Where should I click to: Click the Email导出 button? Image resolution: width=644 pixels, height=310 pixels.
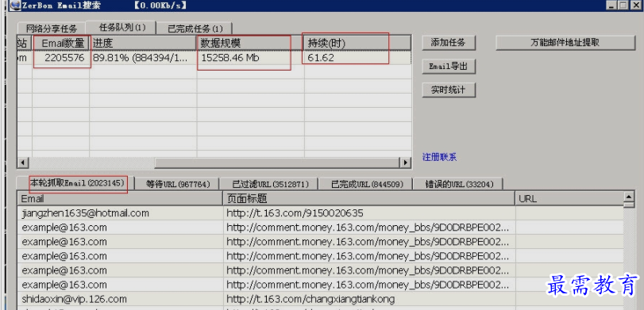click(x=449, y=67)
